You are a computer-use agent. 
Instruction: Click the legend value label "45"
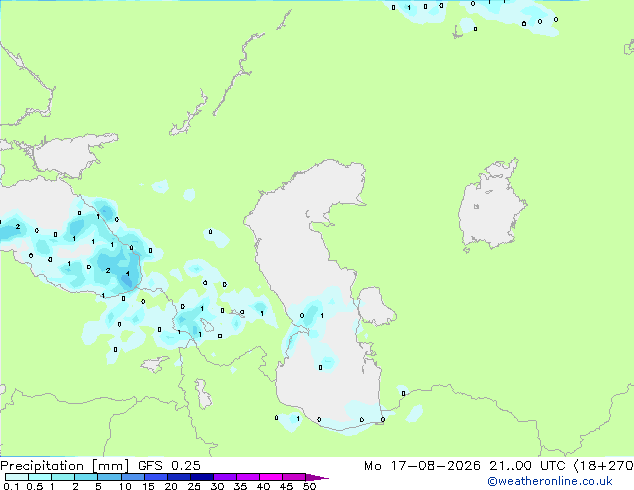click(286, 486)
